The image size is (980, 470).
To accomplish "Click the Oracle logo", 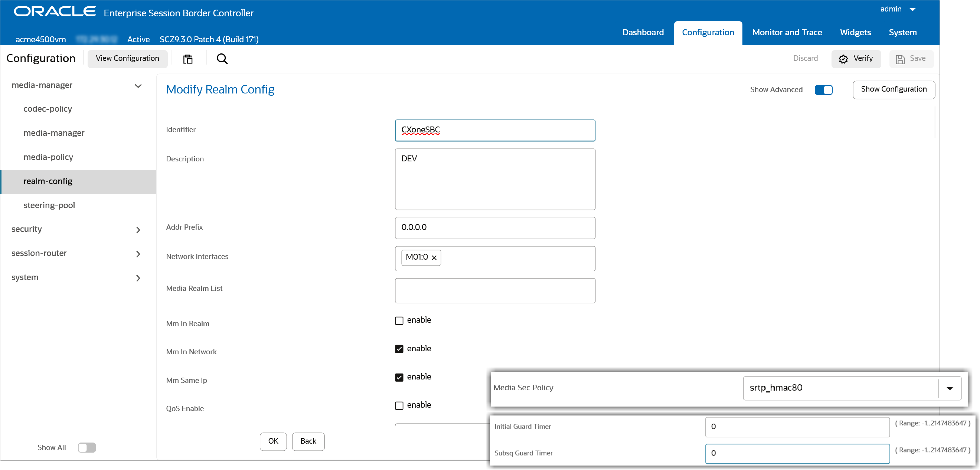I will [55, 11].
